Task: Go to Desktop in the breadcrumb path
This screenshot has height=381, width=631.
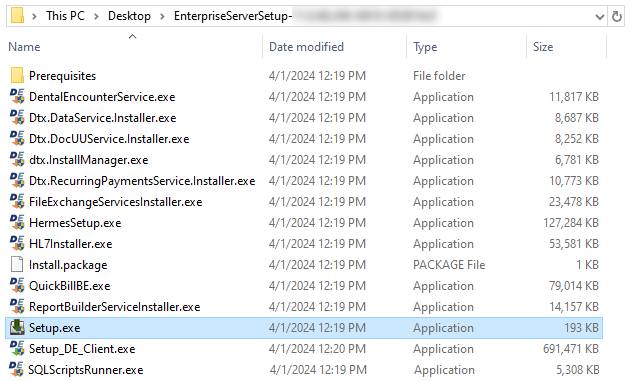Action: point(129,16)
